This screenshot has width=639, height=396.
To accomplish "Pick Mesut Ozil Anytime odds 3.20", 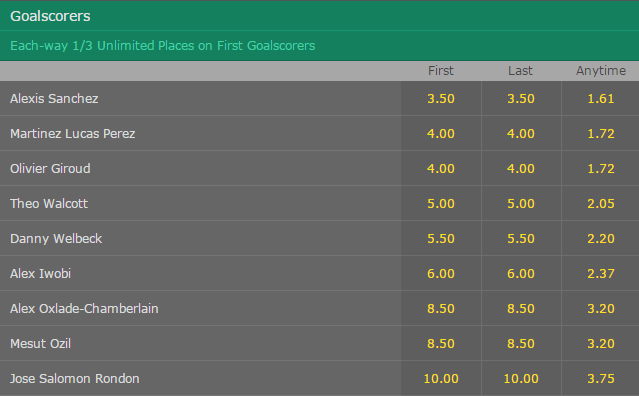I will tap(601, 344).
